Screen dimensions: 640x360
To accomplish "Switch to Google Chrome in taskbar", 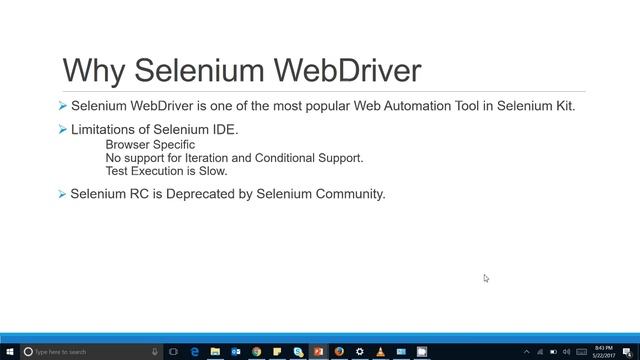I will tap(257, 351).
